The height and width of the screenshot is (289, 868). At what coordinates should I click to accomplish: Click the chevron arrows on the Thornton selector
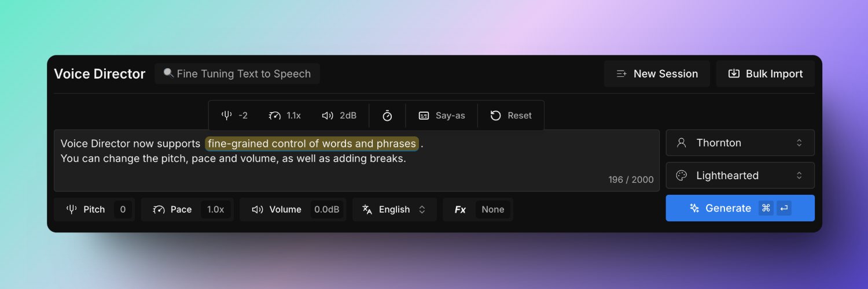[x=799, y=143]
